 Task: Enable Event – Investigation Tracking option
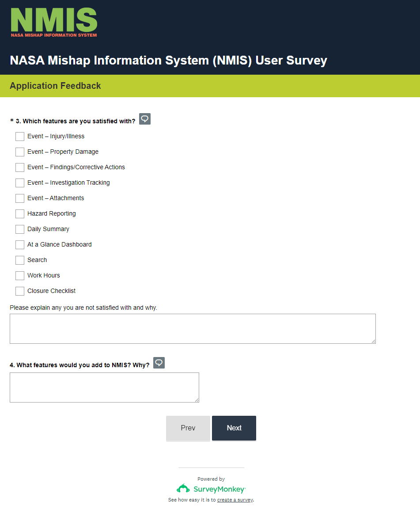tap(20, 183)
